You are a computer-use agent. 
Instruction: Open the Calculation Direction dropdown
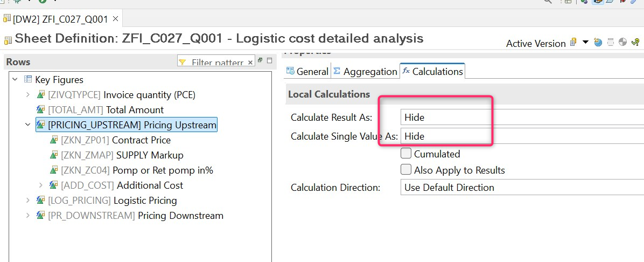[521, 188]
